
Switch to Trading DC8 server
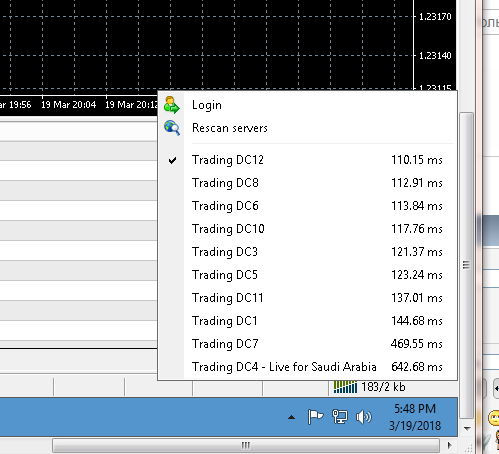point(307,183)
